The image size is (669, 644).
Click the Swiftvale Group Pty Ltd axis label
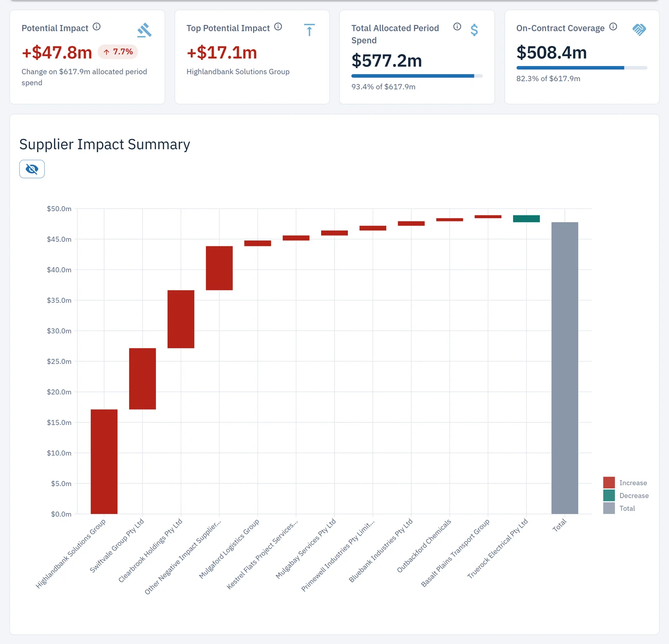pyautogui.click(x=117, y=546)
